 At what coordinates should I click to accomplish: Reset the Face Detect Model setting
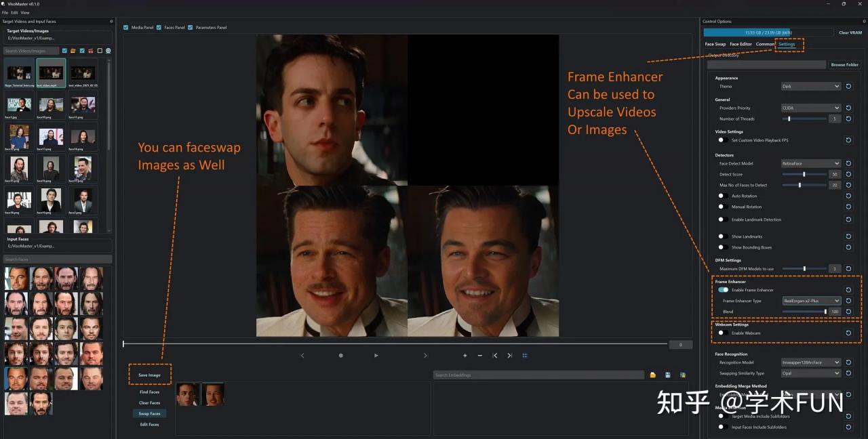(x=848, y=163)
